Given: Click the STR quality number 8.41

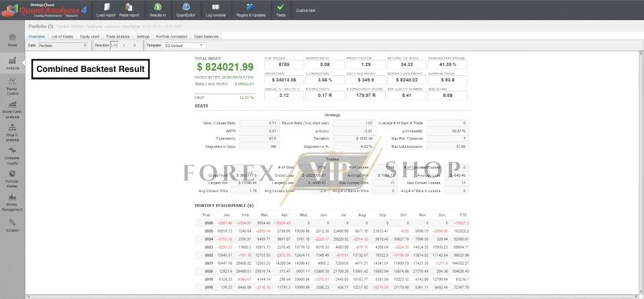Looking at the screenshot, I should coord(407,95).
